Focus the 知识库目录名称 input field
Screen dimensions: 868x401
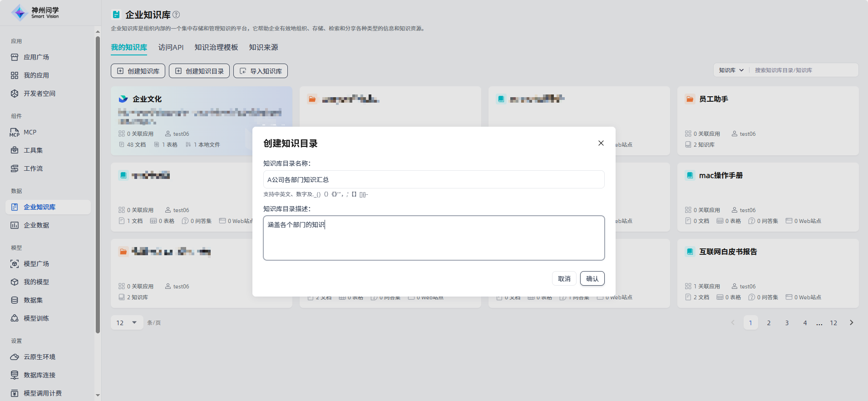[434, 179]
